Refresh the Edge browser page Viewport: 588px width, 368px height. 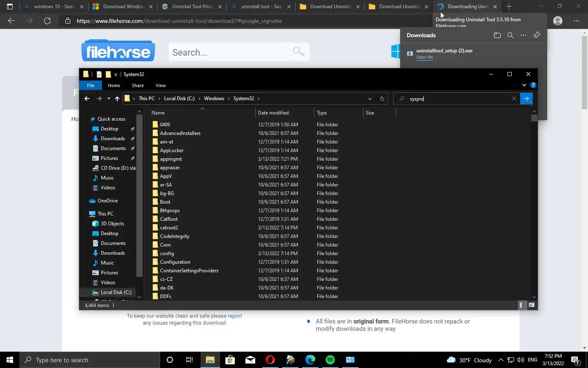[47, 21]
